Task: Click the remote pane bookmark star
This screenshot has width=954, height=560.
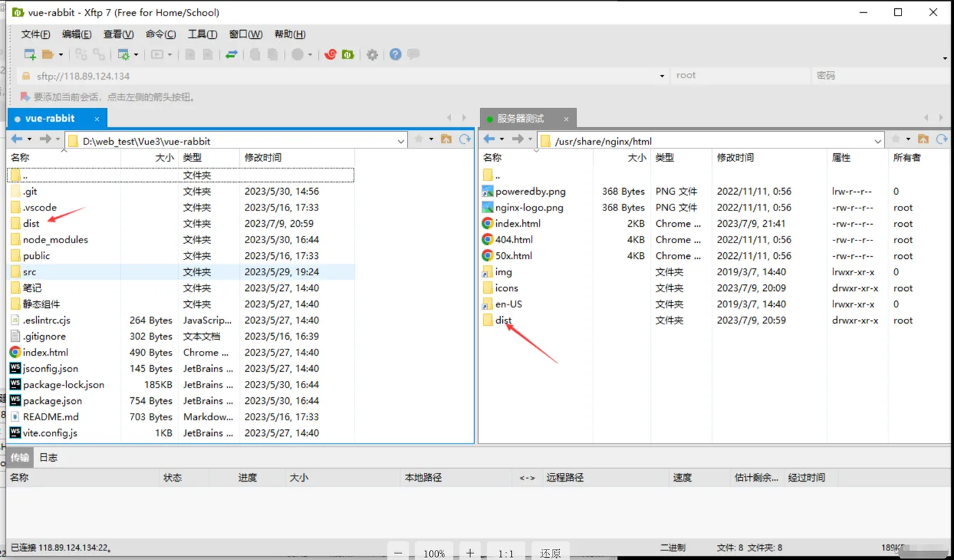Action: (x=895, y=139)
